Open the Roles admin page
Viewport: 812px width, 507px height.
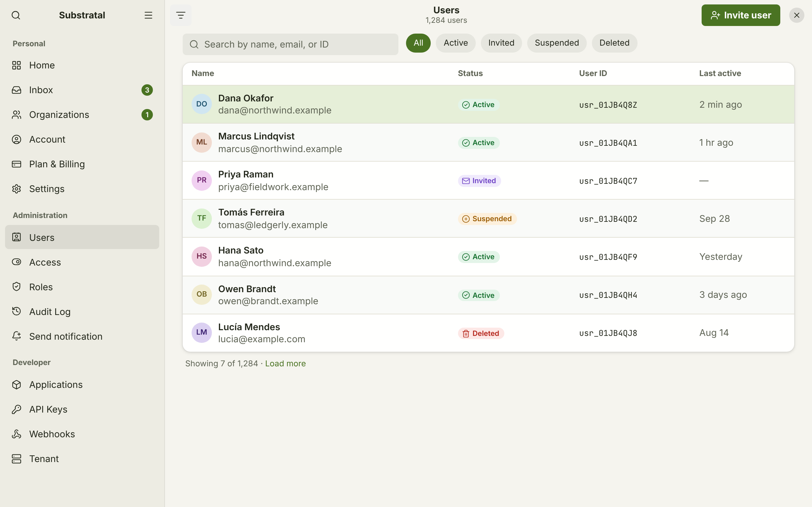click(x=82, y=287)
